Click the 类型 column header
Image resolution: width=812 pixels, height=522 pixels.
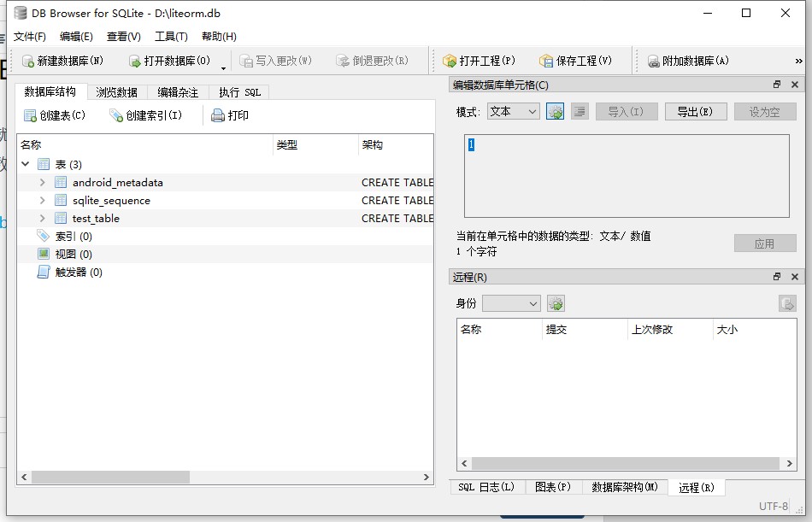315,145
